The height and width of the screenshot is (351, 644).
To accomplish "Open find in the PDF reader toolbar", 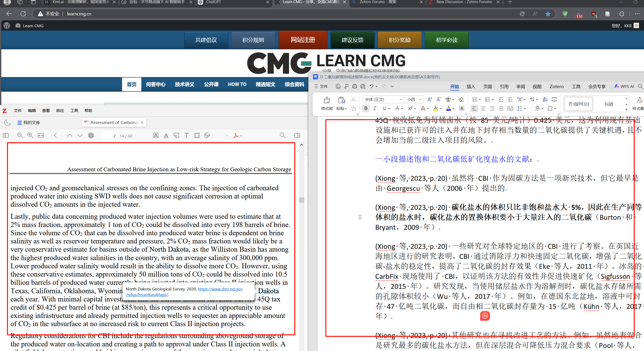I will pos(282,136).
